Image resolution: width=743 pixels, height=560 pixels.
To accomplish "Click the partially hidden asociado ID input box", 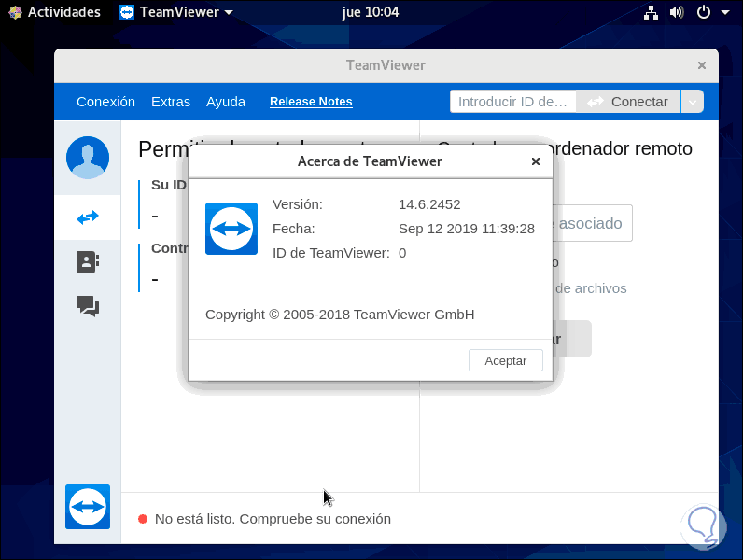I will pos(593,223).
